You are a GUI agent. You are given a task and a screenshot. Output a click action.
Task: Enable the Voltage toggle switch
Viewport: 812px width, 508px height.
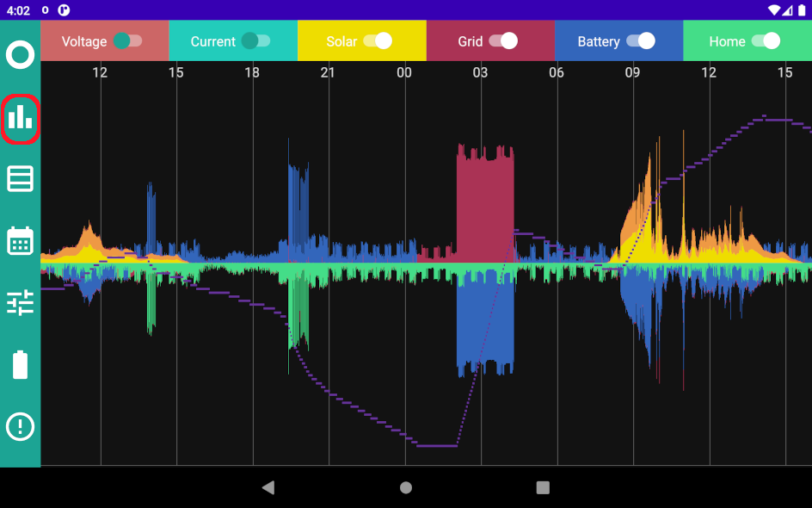tap(127, 41)
